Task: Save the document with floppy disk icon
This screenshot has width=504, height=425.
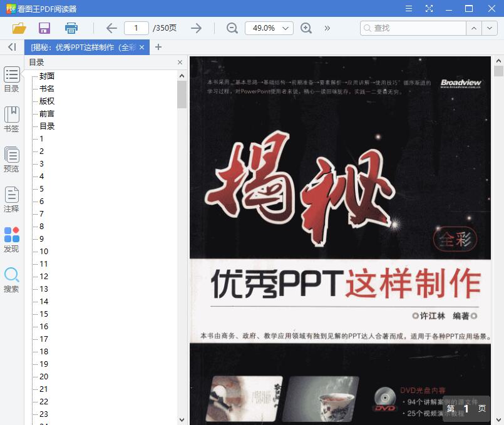Action: coord(44,28)
